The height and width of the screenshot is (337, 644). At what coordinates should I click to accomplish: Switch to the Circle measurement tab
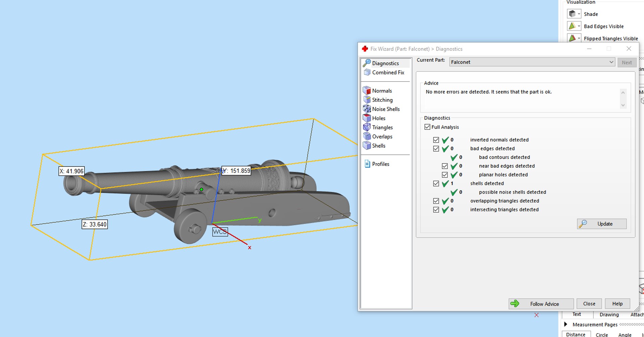click(602, 335)
